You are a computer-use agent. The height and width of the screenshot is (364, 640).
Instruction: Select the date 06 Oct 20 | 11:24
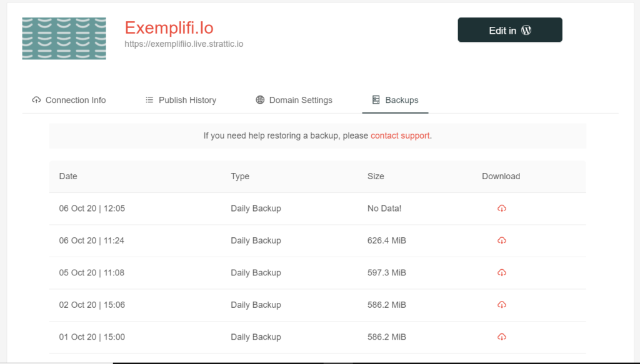coord(91,240)
